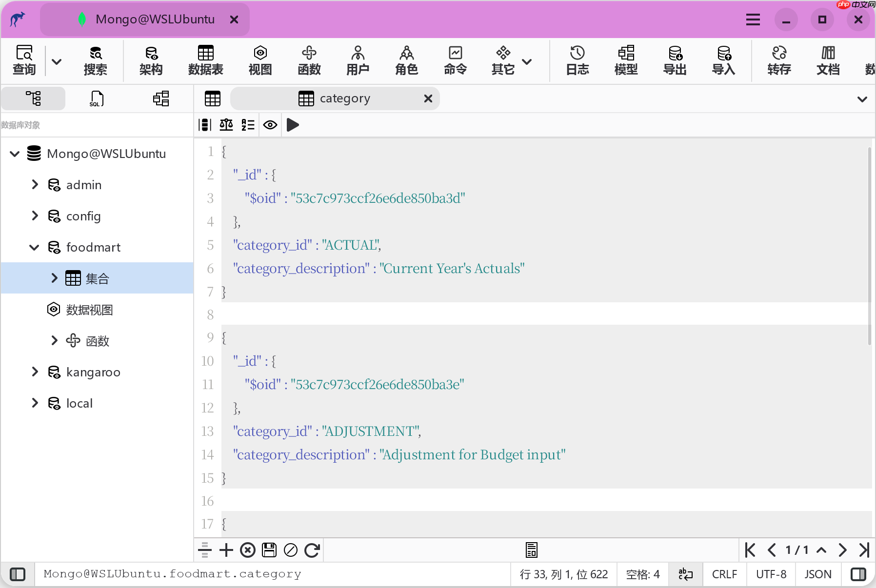Expand the kangaroo database node
This screenshot has width=876, height=588.
[x=35, y=372]
